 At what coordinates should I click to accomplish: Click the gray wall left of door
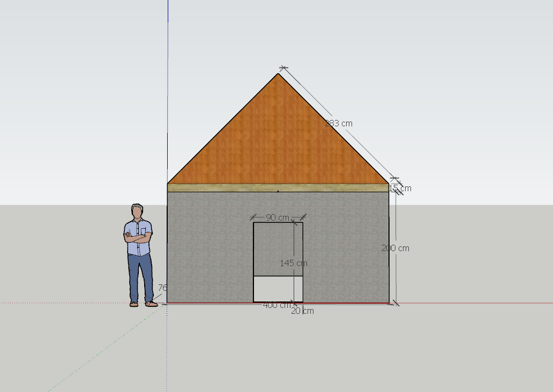(209, 246)
